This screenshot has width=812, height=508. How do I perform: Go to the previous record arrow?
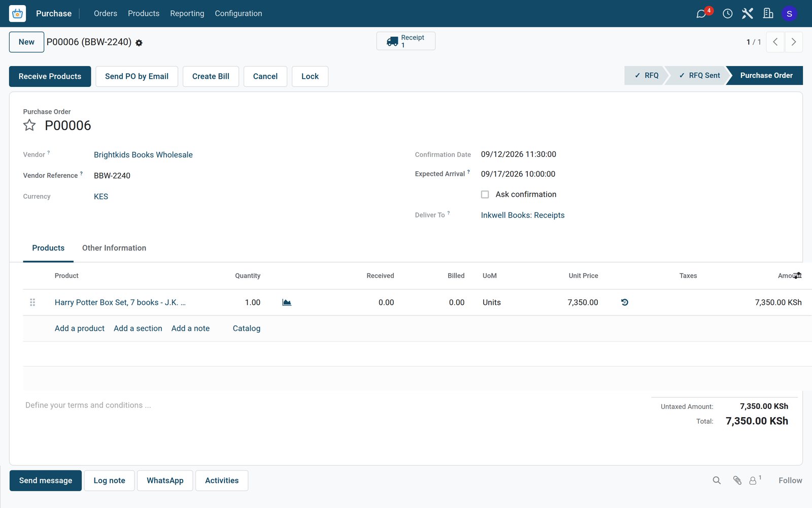[775, 42]
